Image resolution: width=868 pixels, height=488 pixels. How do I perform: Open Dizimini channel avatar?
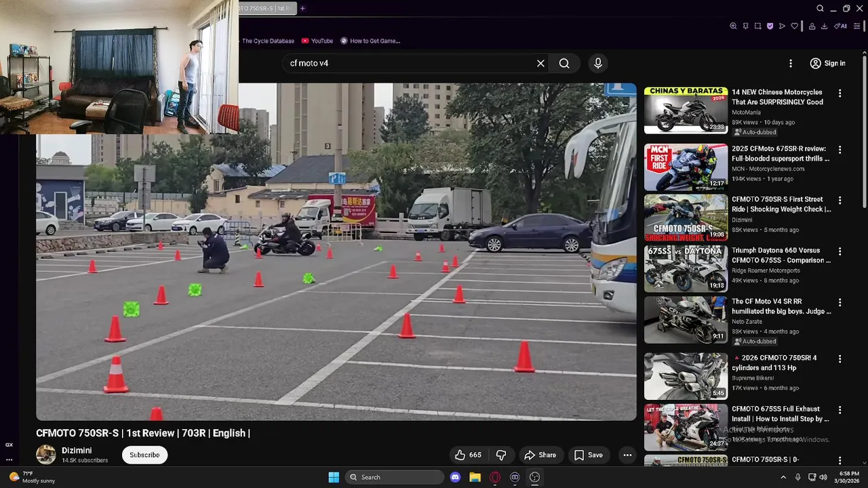[46, 455]
